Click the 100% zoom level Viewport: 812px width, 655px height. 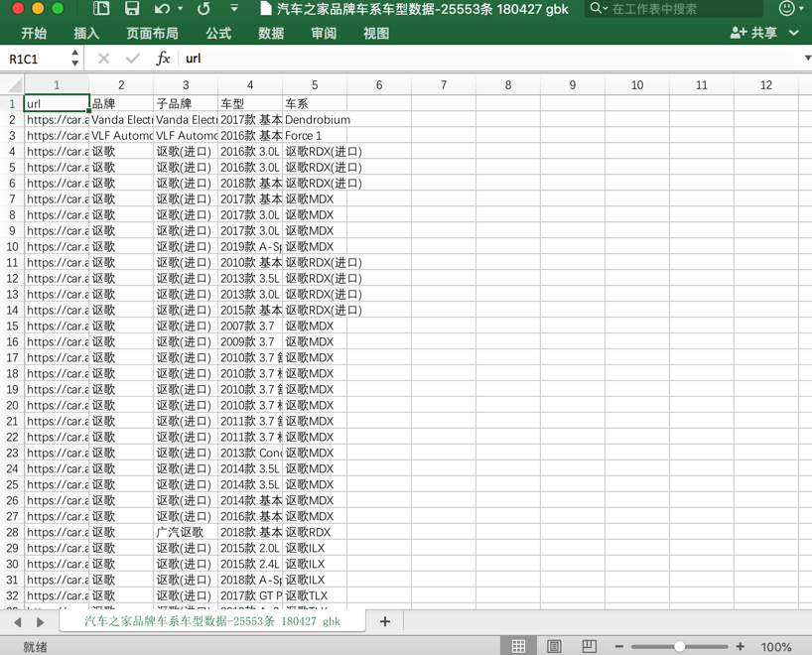(x=775, y=647)
